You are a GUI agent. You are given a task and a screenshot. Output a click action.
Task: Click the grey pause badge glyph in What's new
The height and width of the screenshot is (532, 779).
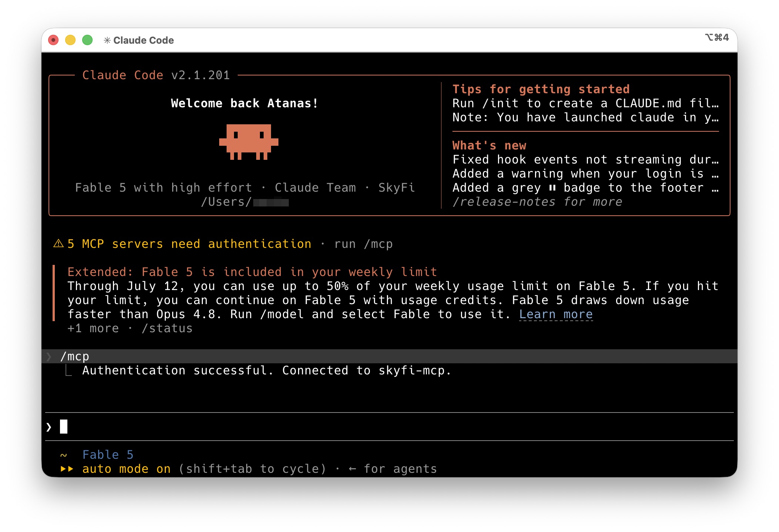(552, 188)
